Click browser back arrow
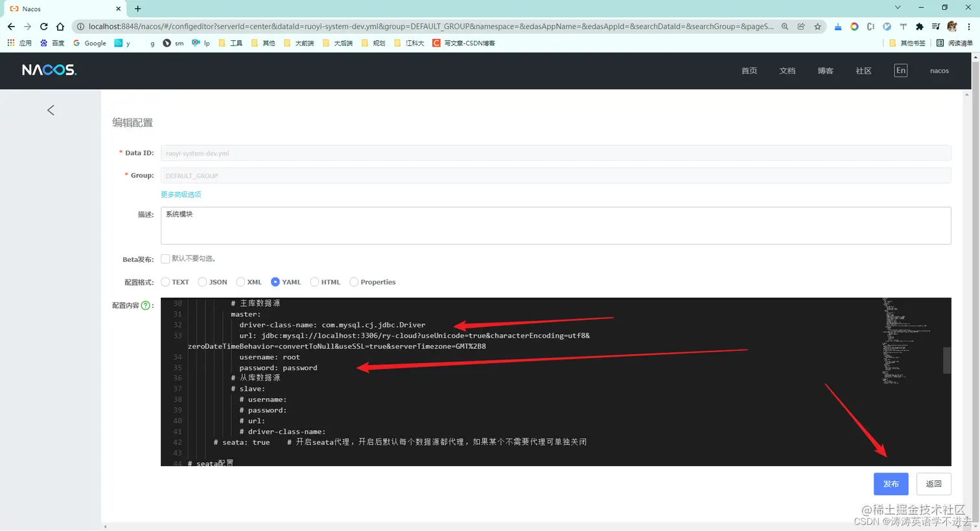Viewport: 980px width, 531px height. coord(11,27)
